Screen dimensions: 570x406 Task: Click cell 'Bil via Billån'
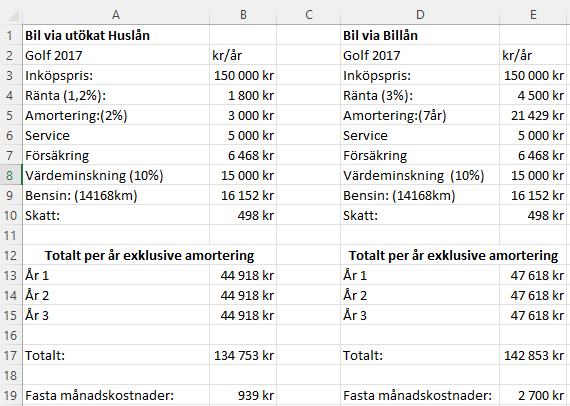420,35
